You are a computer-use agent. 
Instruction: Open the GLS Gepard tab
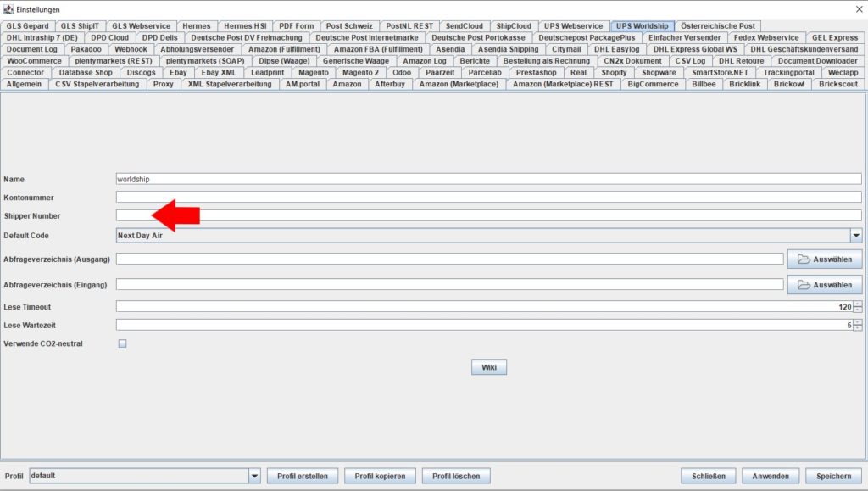click(28, 26)
